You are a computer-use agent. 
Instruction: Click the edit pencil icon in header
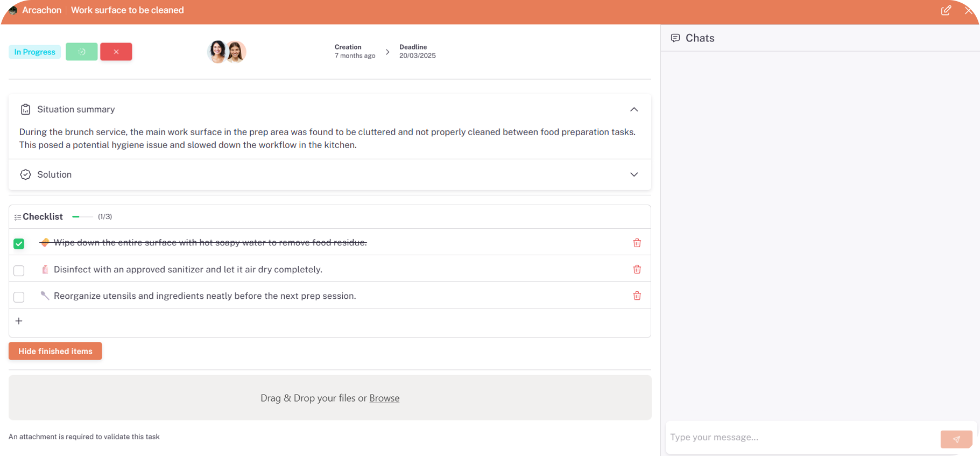click(946, 10)
